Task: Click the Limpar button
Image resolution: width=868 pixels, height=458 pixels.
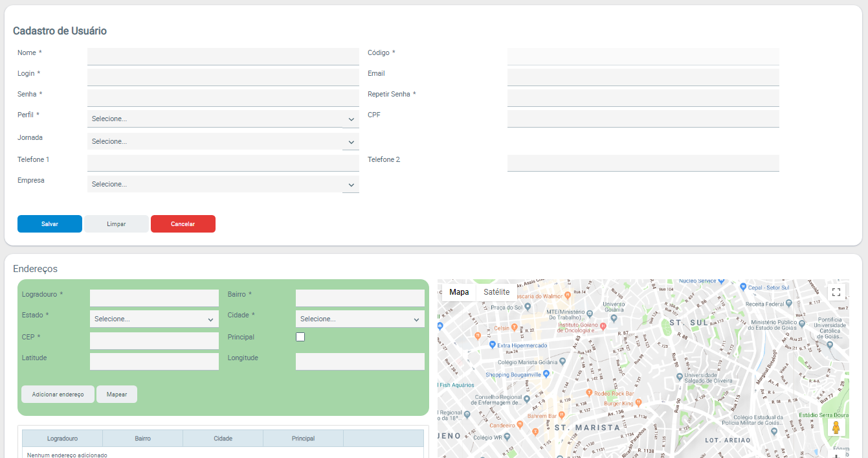Action: click(117, 223)
